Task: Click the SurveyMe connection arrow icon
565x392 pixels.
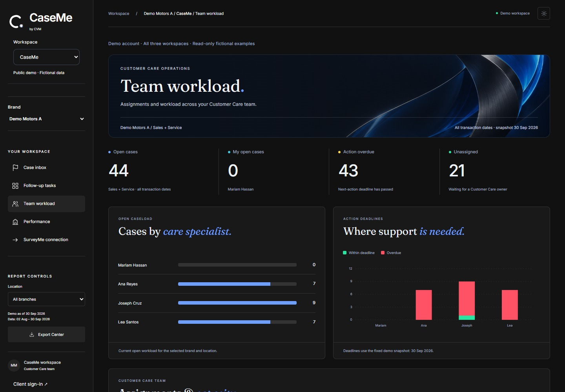Action: [x=15, y=240]
